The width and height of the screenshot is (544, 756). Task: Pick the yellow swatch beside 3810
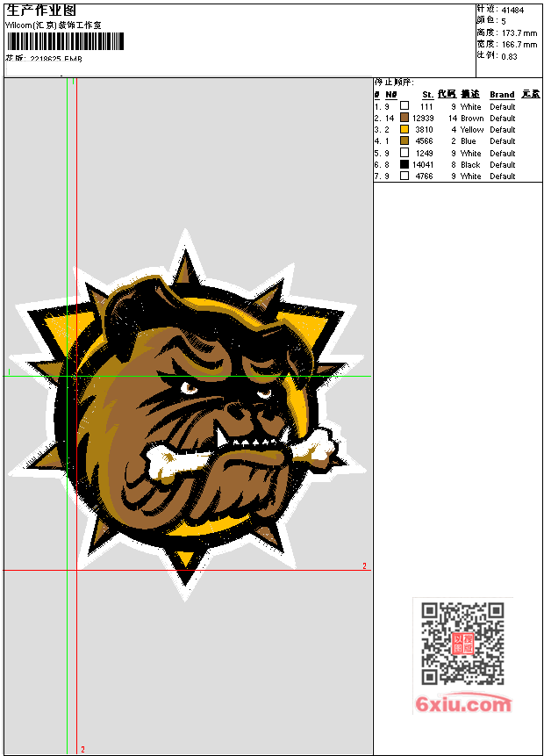pyautogui.click(x=404, y=129)
